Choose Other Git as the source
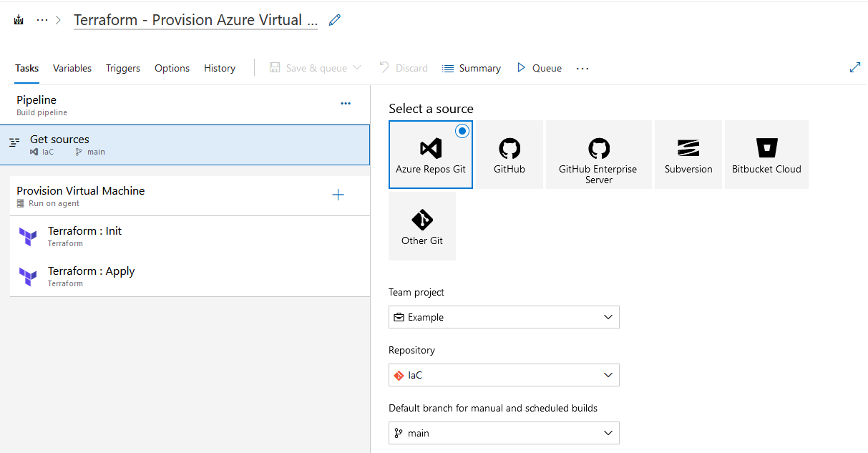The width and height of the screenshot is (868, 453). [422, 226]
